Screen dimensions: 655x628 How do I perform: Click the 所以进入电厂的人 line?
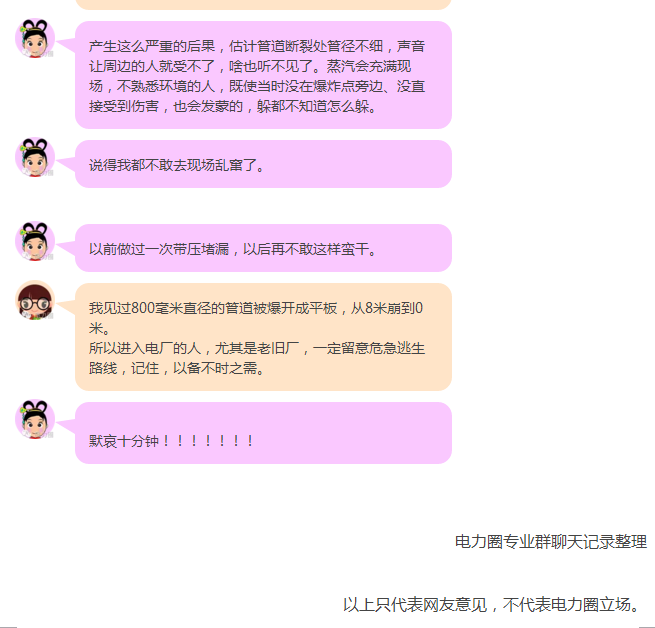tap(256, 348)
